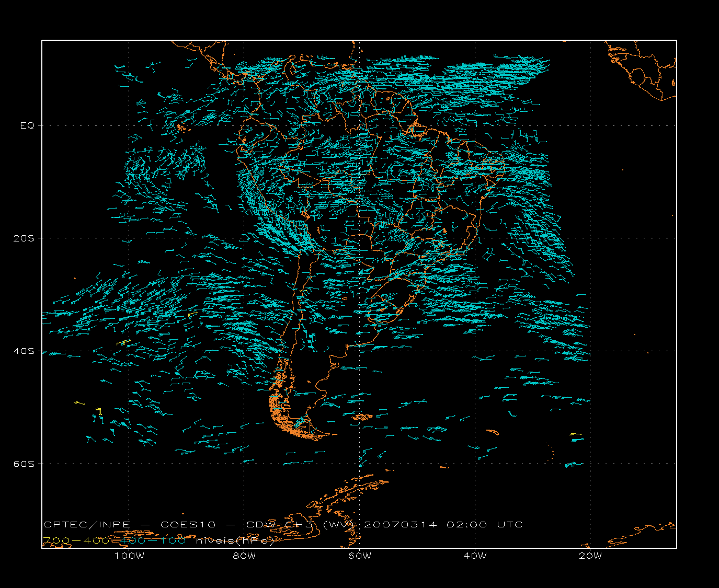Click the GOES10 satellite name text
The image size is (719, 588).
(189, 525)
